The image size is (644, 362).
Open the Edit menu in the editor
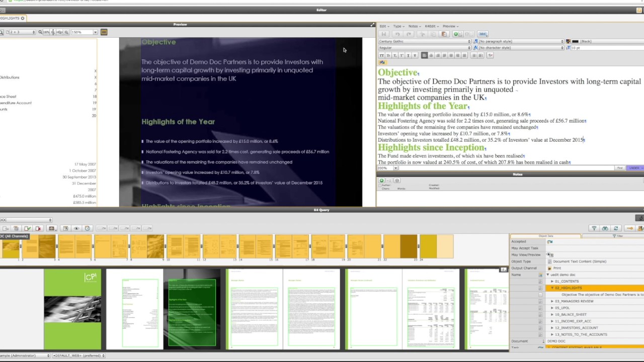pos(383,26)
